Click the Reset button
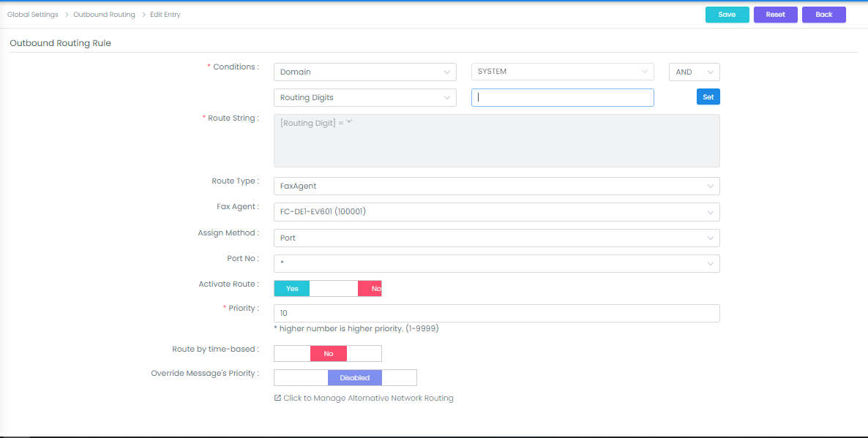The width and height of the screenshot is (868, 438). pyautogui.click(x=776, y=15)
